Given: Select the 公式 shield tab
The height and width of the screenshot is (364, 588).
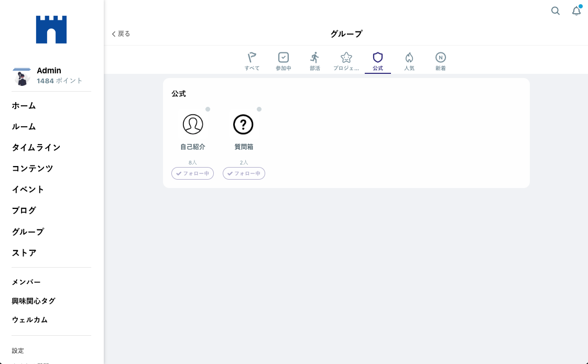Looking at the screenshot, I should coord(378,62).
